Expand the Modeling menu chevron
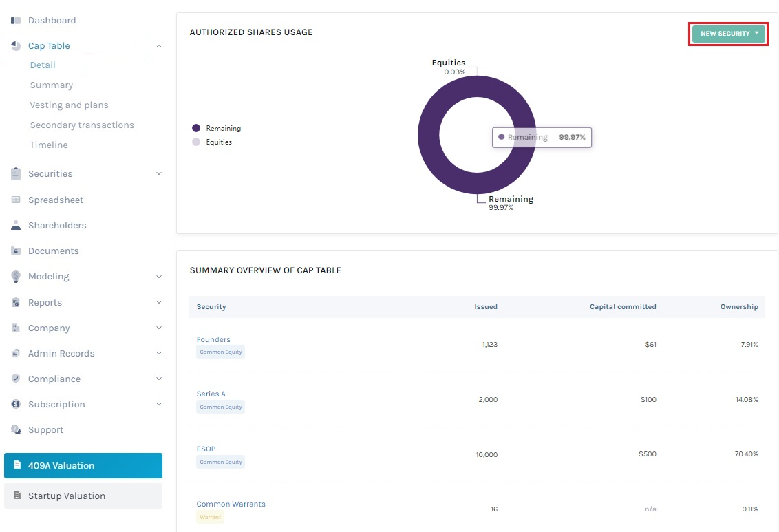779x532 pixels. tap(159, 277)
